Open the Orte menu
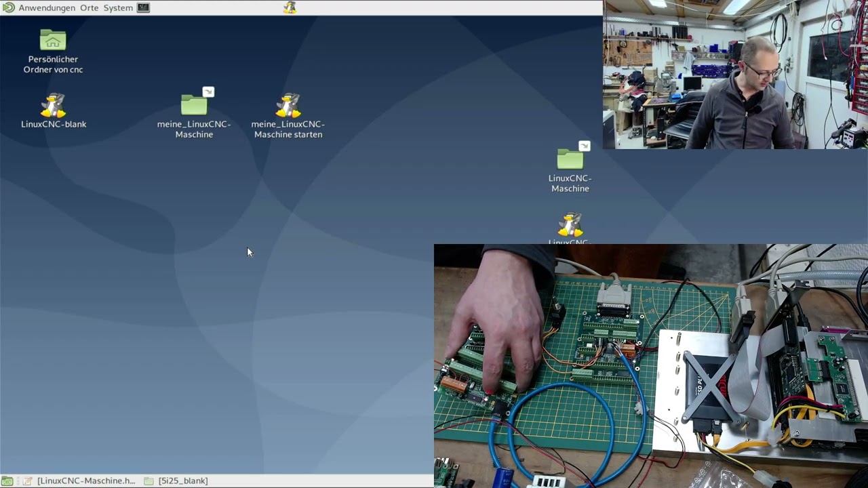 [x=89, y=7]
